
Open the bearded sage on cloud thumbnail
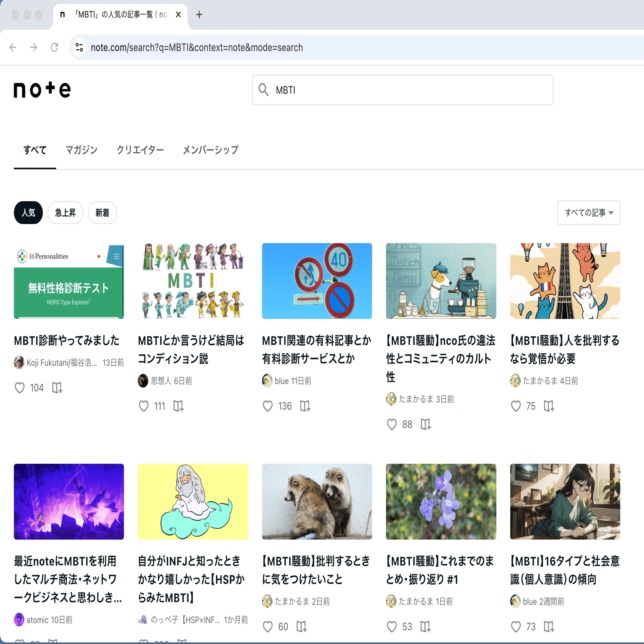point(193,501)
